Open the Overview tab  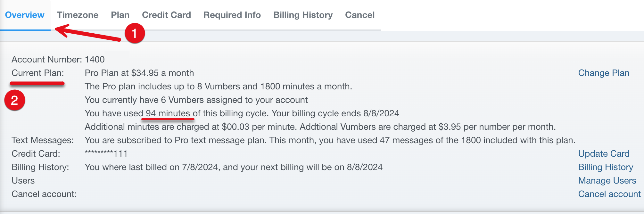(x=25, y=15)
